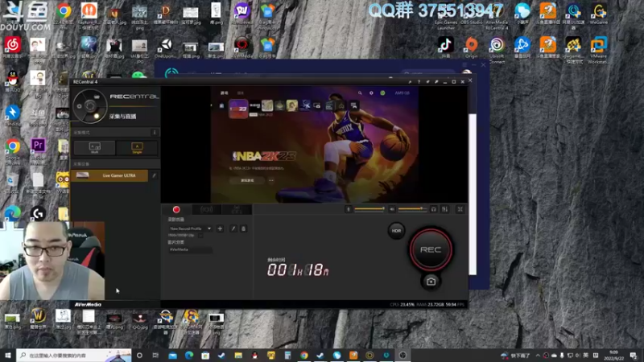Open the notification center icon

coord(633,356)
